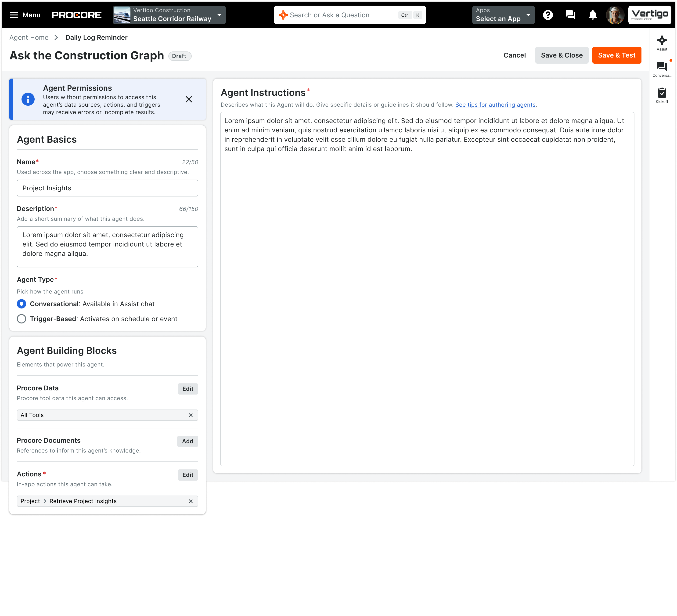
Task: Go to Agent Home breadcrumb
Action: click(x=29, y=38)
